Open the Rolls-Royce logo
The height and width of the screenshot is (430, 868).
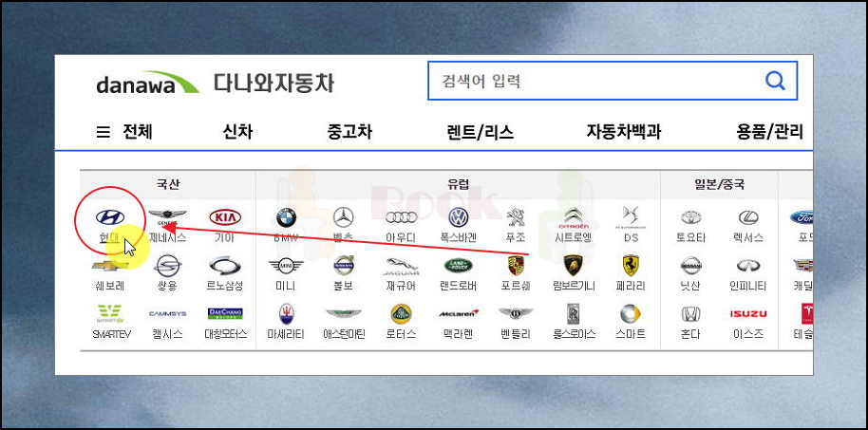tap(573, 314)
